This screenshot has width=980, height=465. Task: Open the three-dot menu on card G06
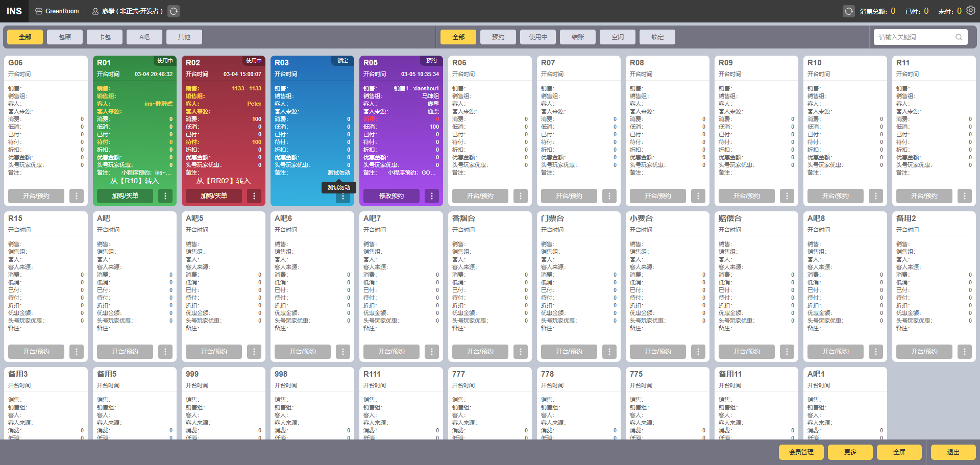click(x=77, y=196)
